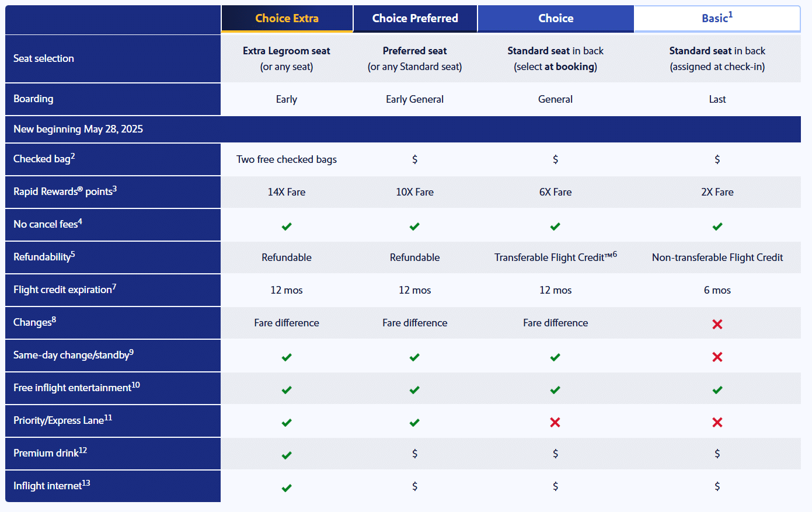812x512 pixels.
Task: Click 'Preferred seat' cell
Action: (414, 58)
